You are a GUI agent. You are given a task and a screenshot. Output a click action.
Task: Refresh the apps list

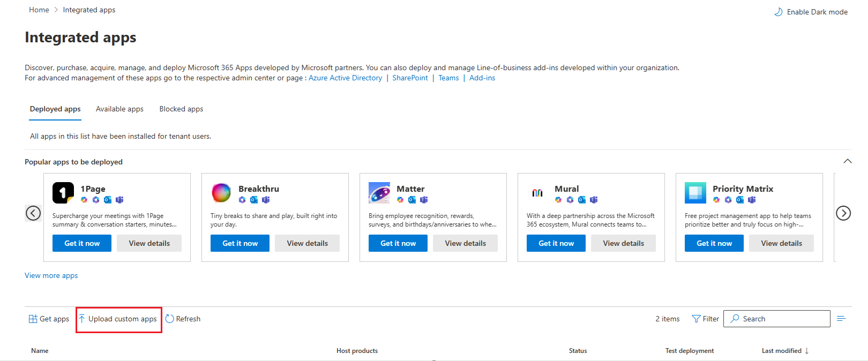coord(183,319)
